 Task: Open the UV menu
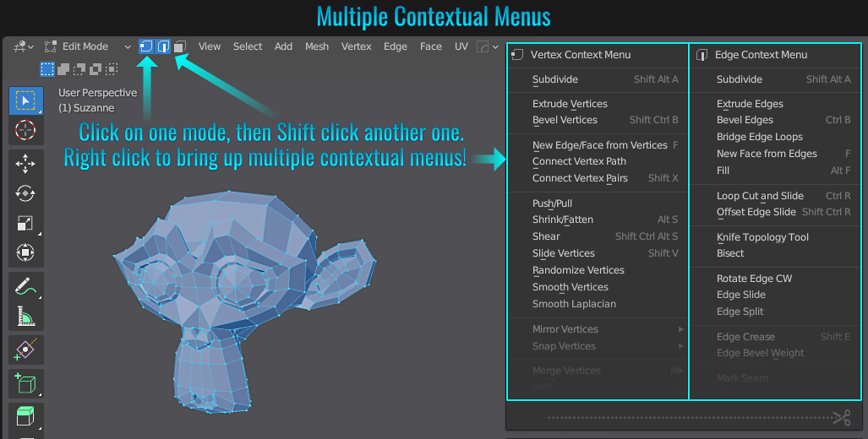click(x=461, y=46)
